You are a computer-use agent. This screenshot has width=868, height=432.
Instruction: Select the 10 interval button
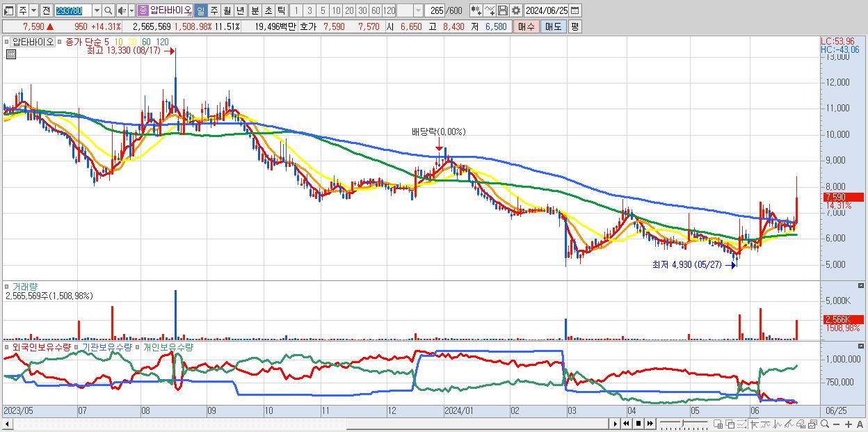(336, 10)
